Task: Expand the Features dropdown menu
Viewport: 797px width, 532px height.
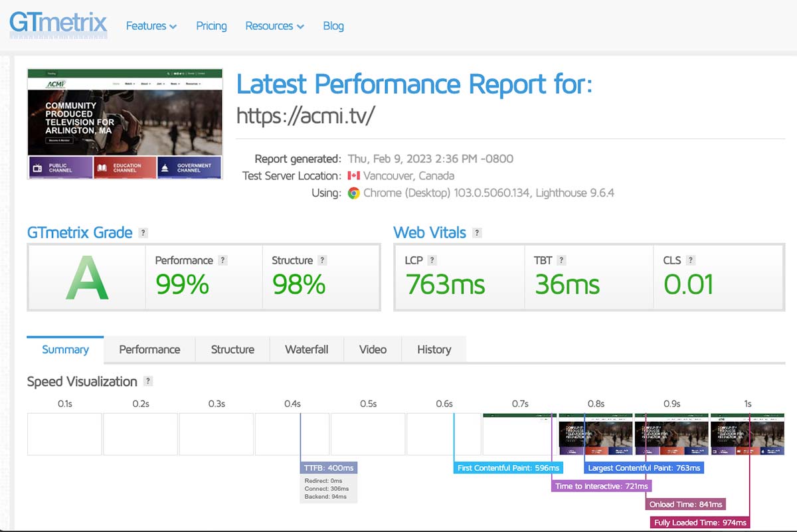Action: tap(151, 26)
